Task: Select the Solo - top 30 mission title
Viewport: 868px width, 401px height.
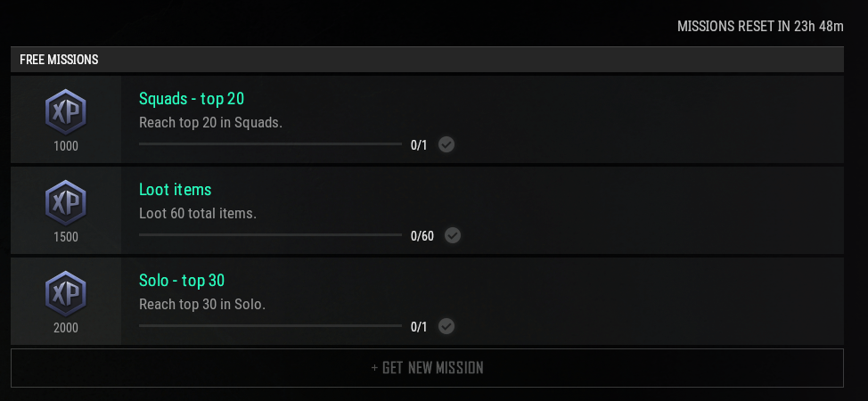Action: 182,281
